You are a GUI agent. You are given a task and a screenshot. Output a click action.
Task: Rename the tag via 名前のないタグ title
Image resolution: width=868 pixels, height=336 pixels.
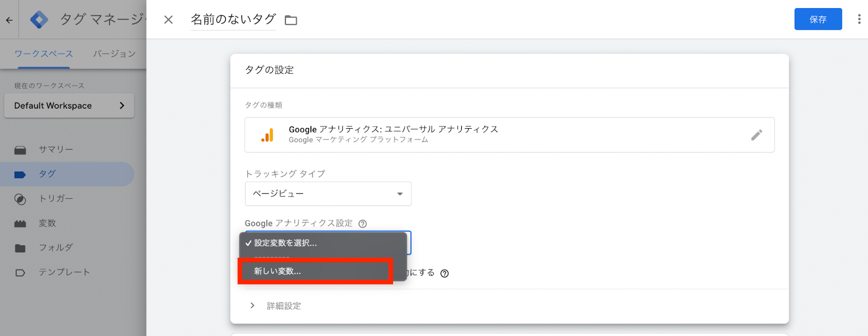(233, 20)
